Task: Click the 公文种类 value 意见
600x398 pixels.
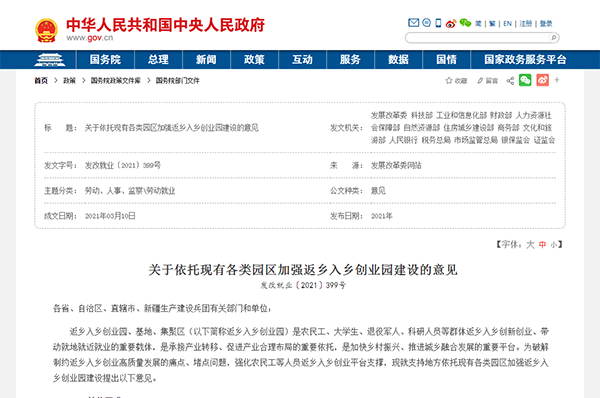Action: tap(378, 191)
